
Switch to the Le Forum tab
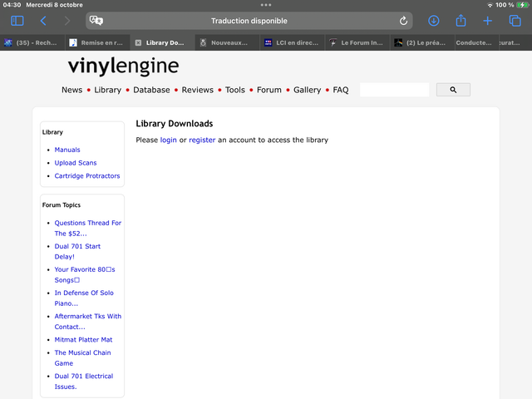pos(357,42)
